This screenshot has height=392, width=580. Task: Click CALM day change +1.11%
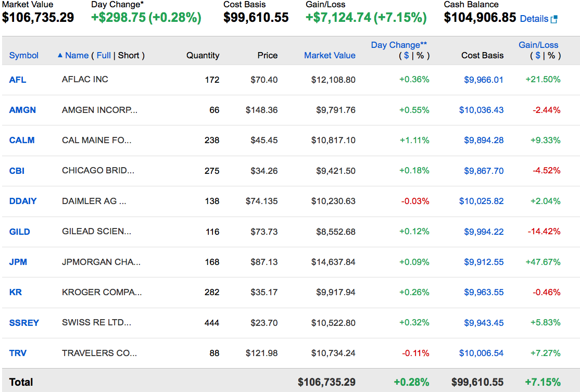click(x=414, y=140)
